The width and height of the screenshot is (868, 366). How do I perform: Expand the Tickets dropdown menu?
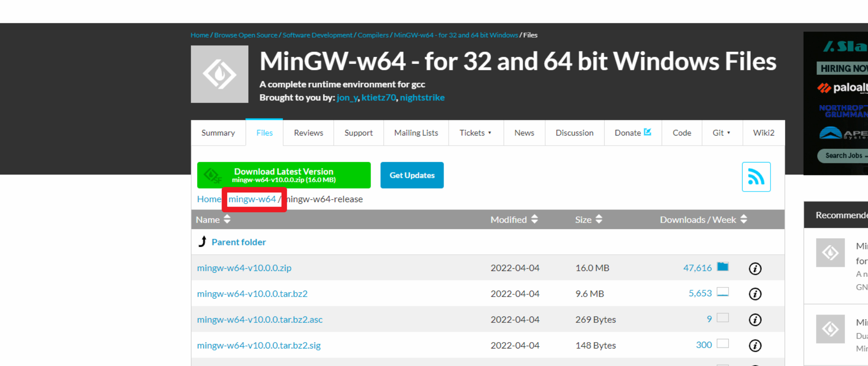476,133
